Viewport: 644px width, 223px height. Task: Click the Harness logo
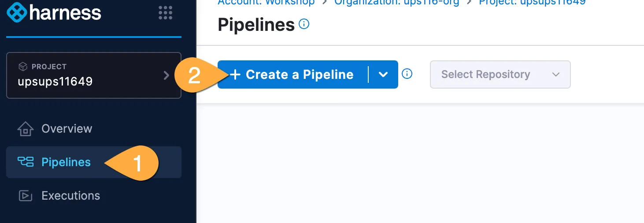tap(54, 13)
